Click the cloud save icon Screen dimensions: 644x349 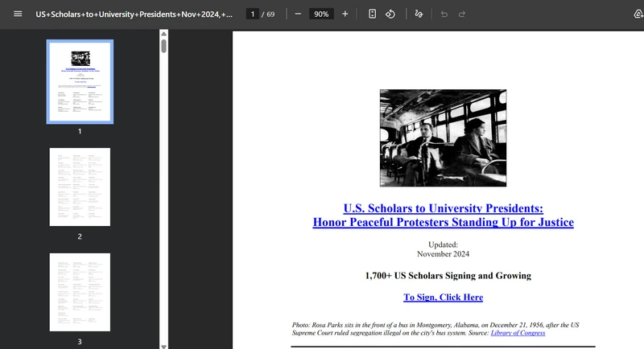point(638,14)
